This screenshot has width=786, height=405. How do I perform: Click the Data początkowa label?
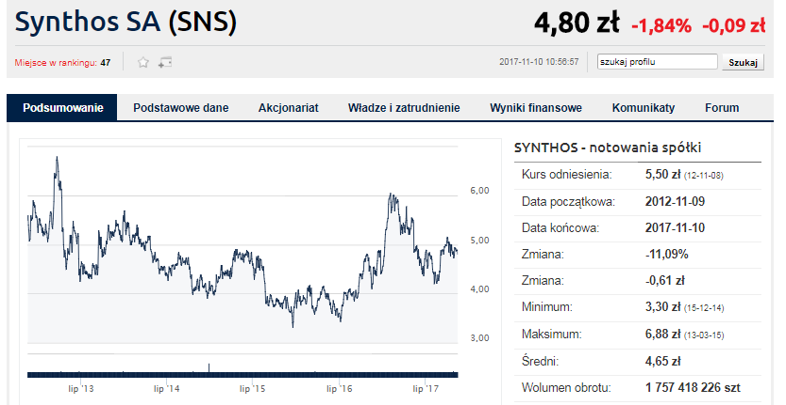pos(568,202)
